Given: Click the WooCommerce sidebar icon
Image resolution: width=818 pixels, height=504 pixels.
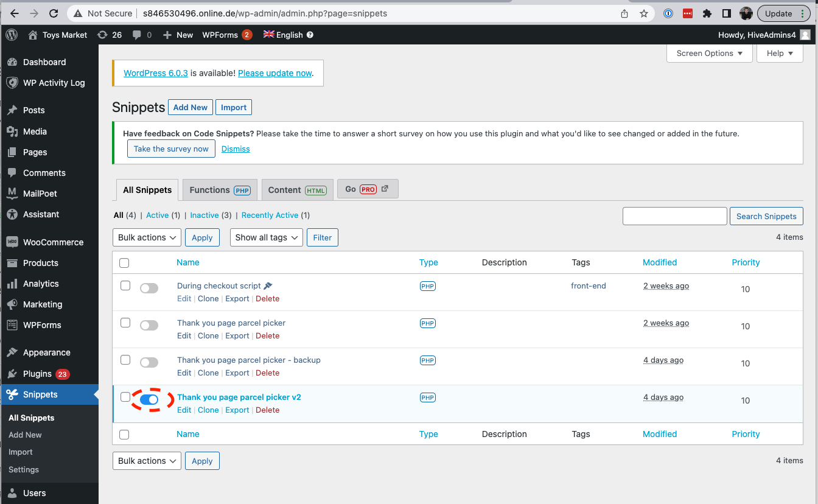Looking at the screenshot, I should click(12, 242).
